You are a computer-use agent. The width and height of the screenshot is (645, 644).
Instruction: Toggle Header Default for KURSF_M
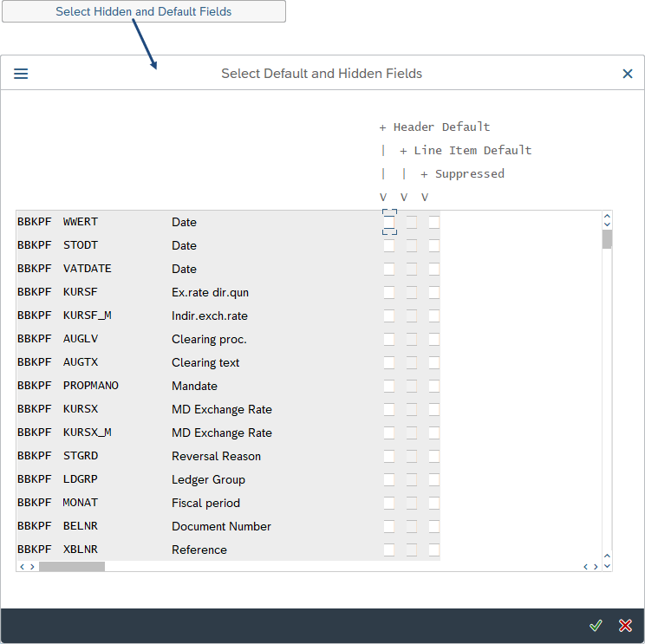(389, 315)
